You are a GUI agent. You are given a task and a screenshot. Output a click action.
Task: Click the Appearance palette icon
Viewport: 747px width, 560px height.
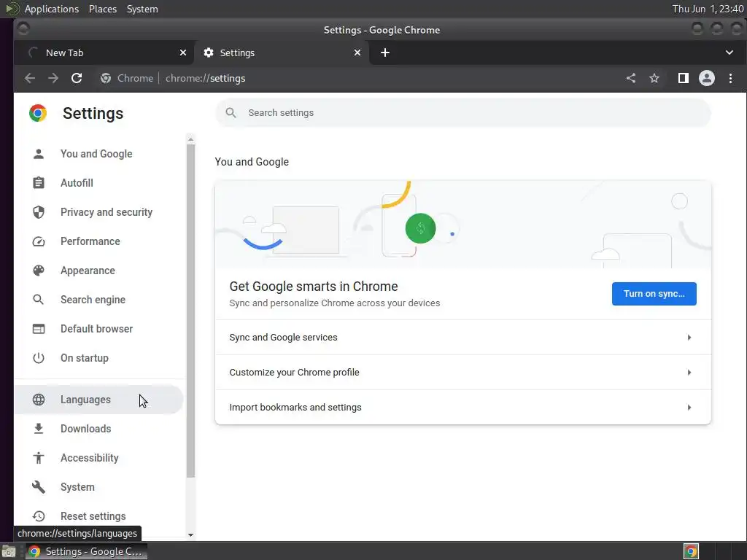click(39, 271)
